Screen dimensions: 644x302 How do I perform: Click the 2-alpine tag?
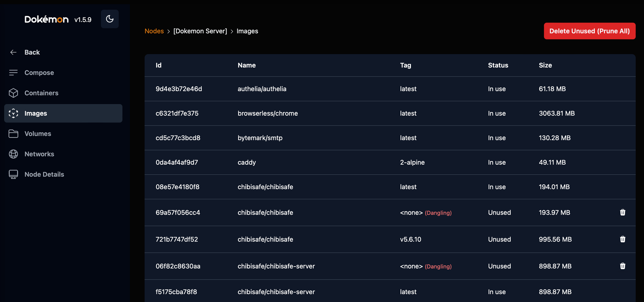click(x=412, y=162)
